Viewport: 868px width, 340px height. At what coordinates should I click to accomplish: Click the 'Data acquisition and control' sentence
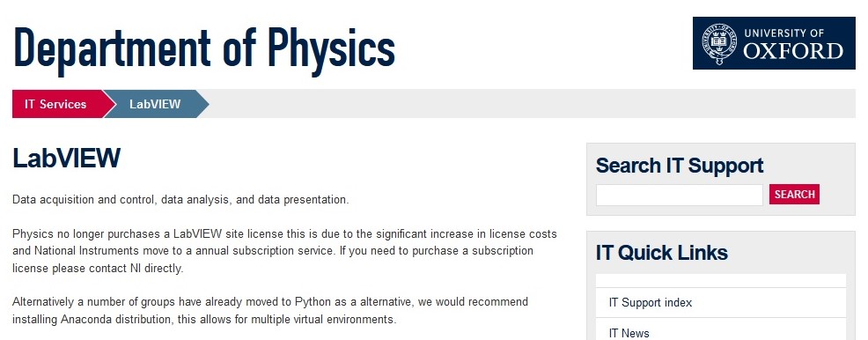[x=180, y=200]
